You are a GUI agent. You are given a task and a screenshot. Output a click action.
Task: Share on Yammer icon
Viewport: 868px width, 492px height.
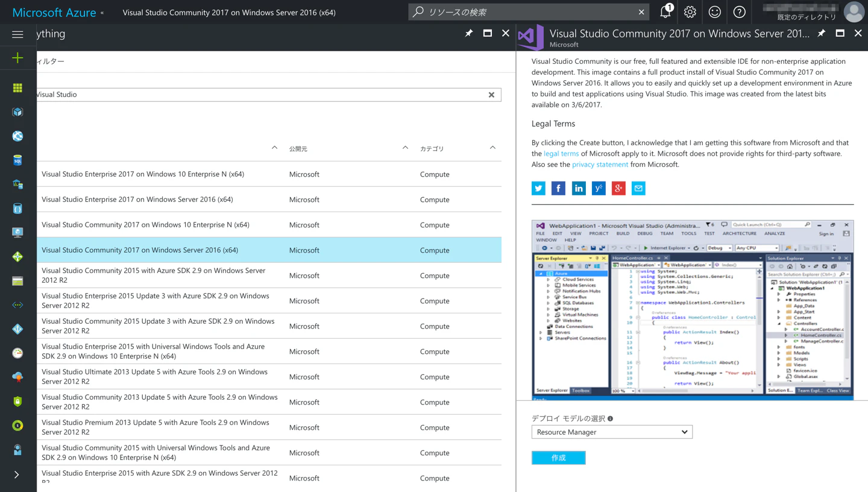click(x=599, y=188)
